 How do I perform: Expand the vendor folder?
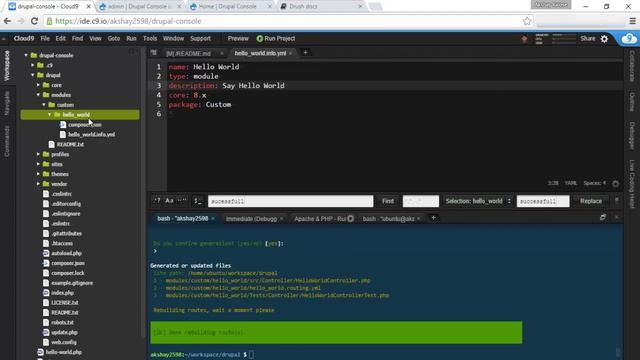click(38, 184)
